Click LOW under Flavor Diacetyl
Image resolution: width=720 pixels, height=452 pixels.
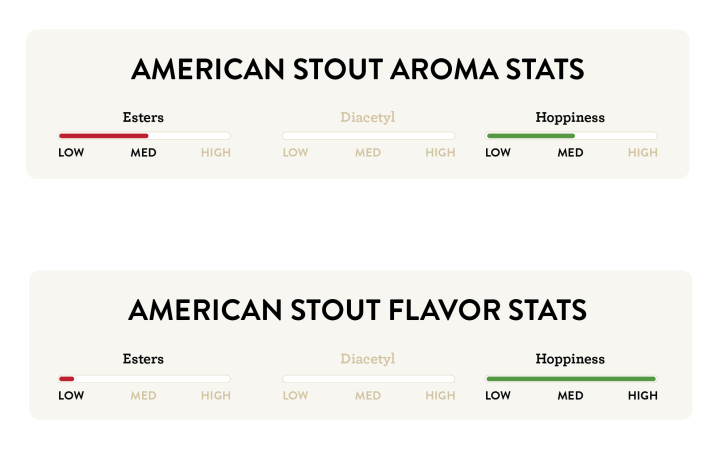click(295, 396)
